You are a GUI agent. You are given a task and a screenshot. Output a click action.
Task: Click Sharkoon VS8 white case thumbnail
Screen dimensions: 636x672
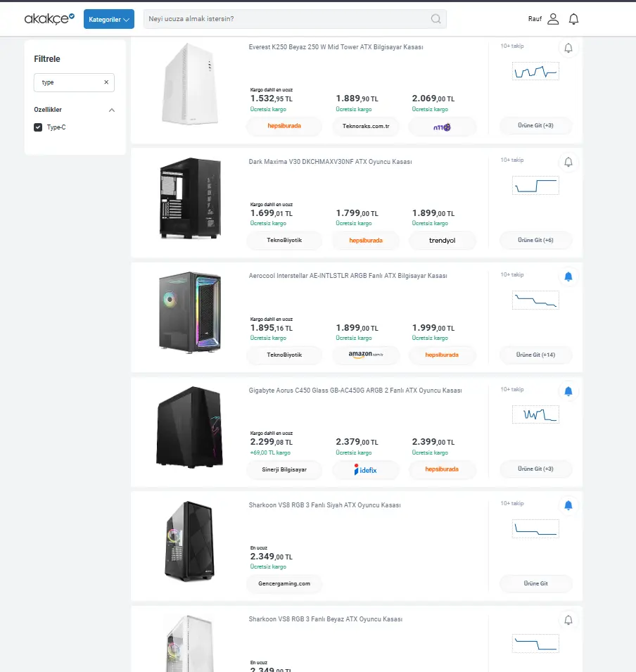coord(190,643)
